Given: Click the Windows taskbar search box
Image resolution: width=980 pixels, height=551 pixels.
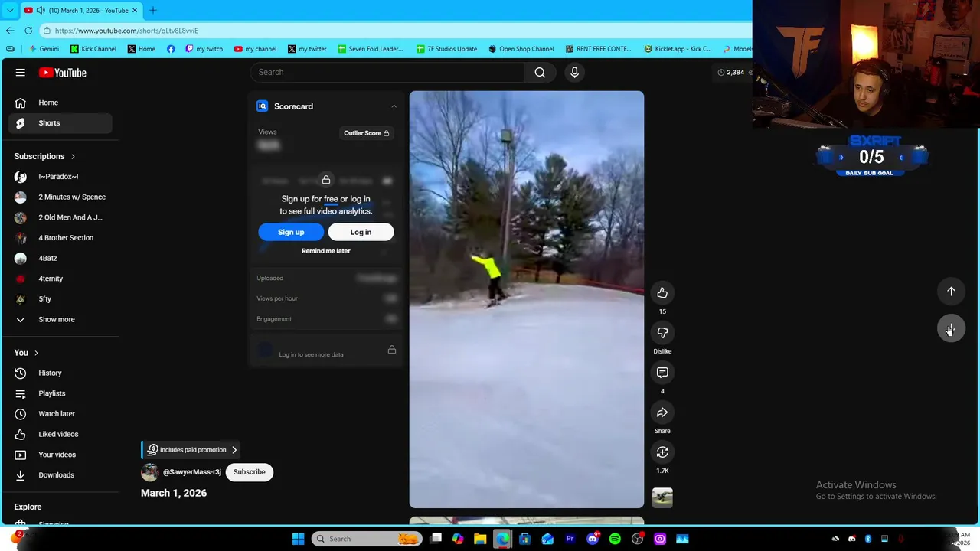Looking at the screenshot, I should tap(367, 539).
